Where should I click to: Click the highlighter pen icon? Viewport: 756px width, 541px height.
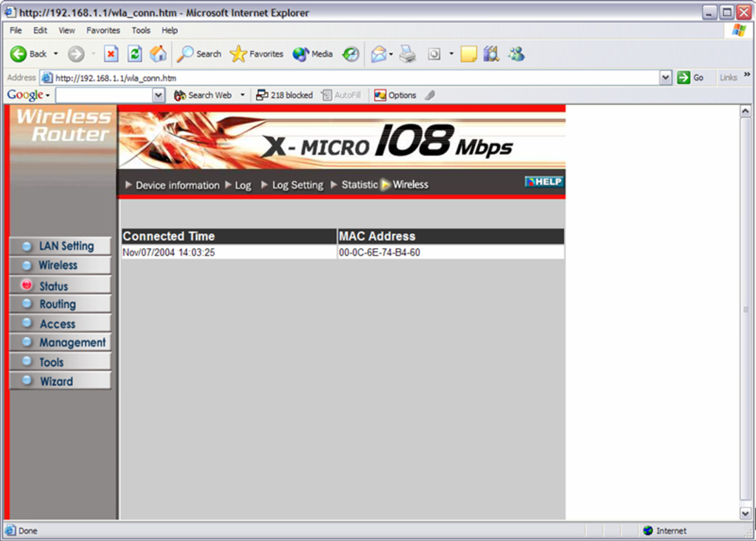[430, 96]
